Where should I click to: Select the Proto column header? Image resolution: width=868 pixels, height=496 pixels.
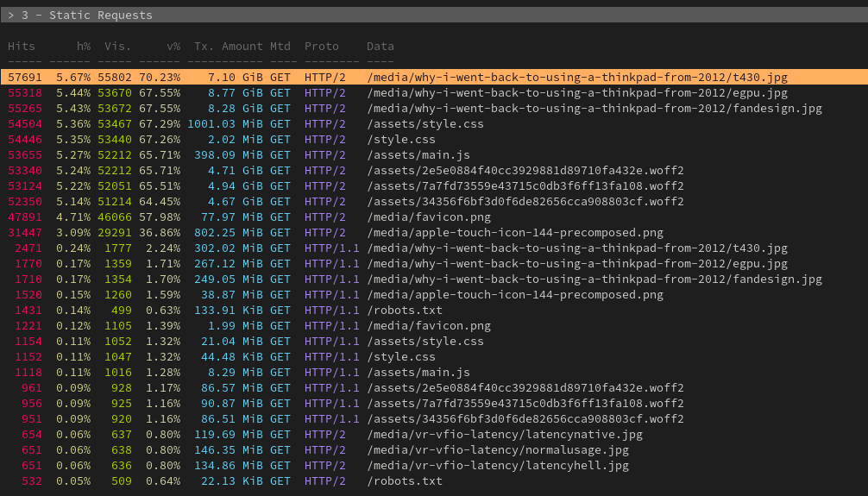coord(321,46)
